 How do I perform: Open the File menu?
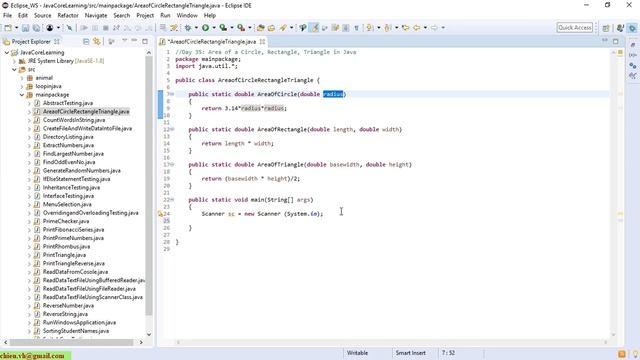pos(7,16)
